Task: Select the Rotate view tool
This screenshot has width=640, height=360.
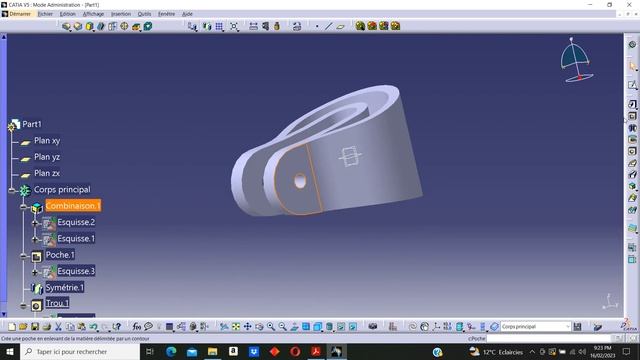Action: (x=259, y=327)
